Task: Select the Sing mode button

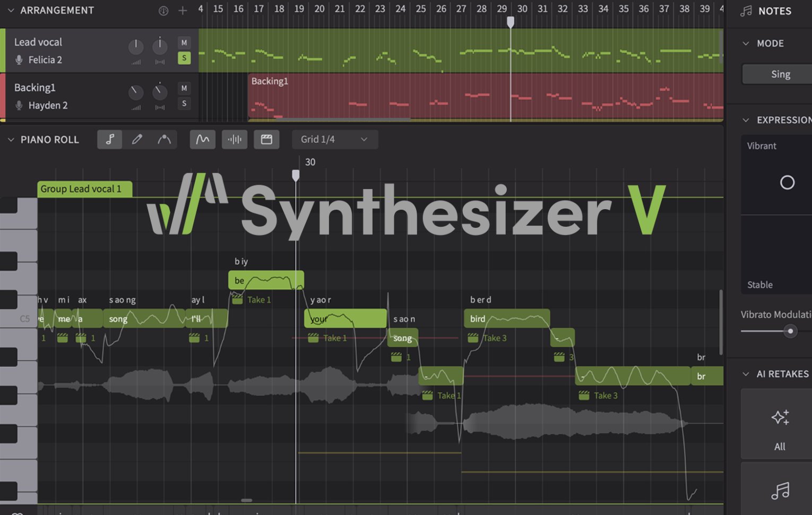Action: pos(777,74)
